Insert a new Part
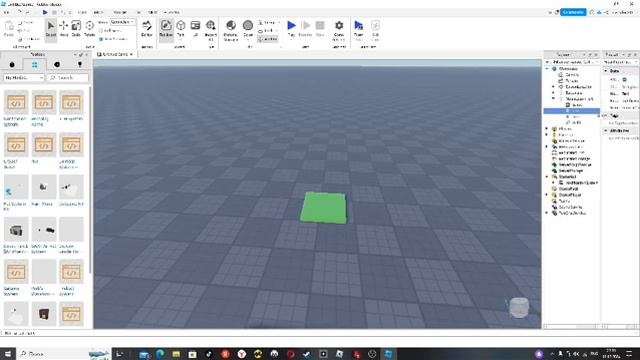Screen dimensions: 640x360 pyautogui.click(x=181, y=29)
